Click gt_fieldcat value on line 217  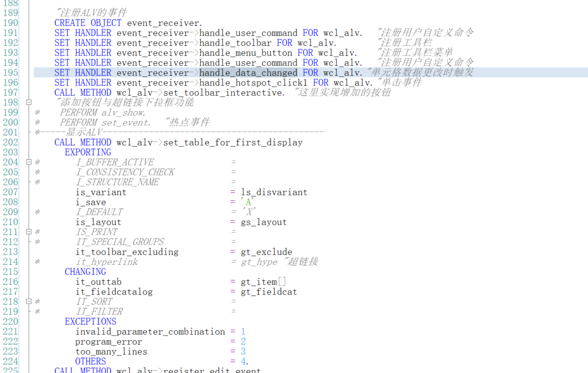[x=269, y=291]
